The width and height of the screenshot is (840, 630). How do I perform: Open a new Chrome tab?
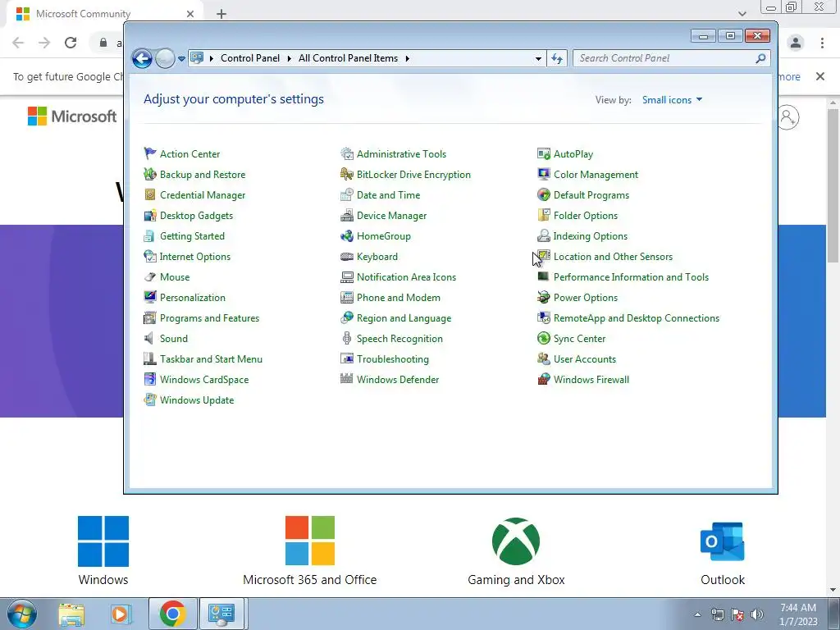point(221,14)
